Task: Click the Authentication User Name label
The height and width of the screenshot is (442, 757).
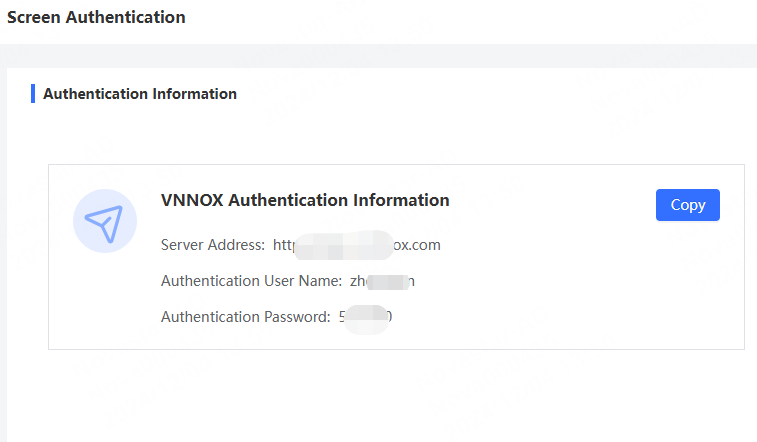Action: (252, 281)
